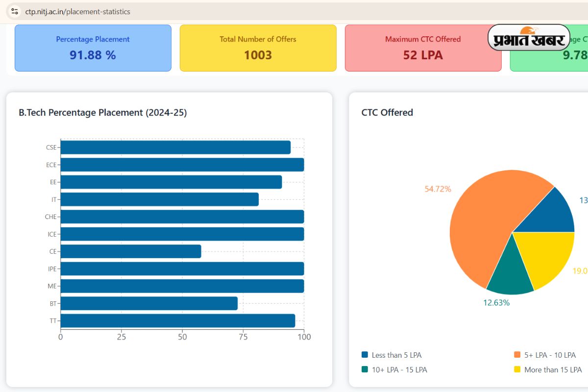
Task: Click the CE bar in placement chart
Action: [x=130, y=251]
